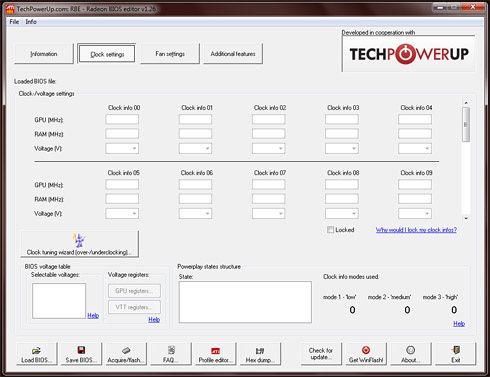Click the wizard icon for clock tuning
This screenshot has height=377, width=490.
coord(79,240)
